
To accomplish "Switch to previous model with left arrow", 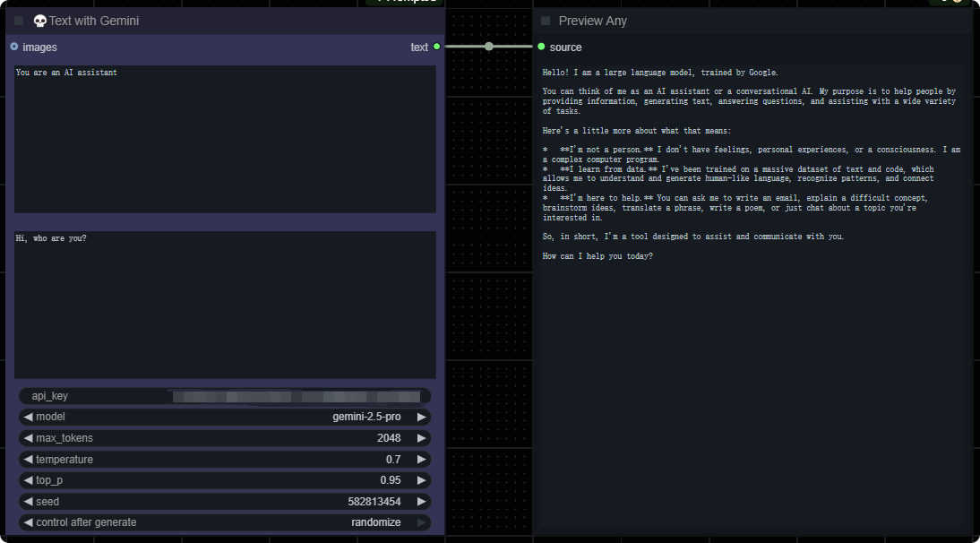I will coord(28,417).
